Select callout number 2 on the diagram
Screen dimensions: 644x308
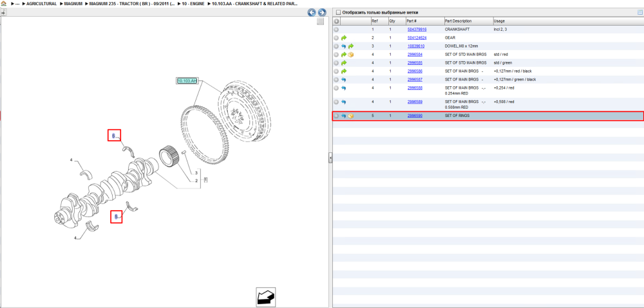click(196, 181)
